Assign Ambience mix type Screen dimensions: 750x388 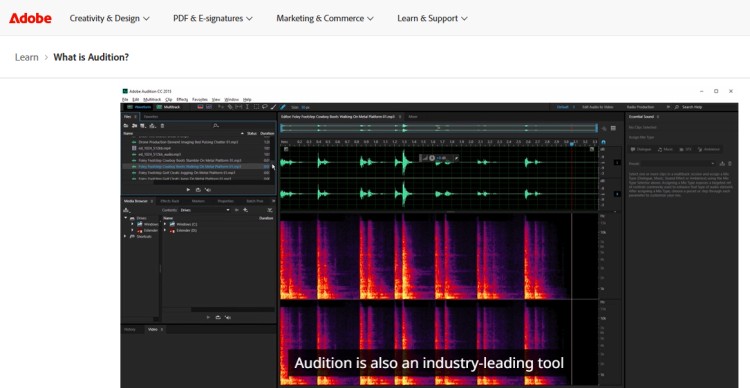pos(709,149)
